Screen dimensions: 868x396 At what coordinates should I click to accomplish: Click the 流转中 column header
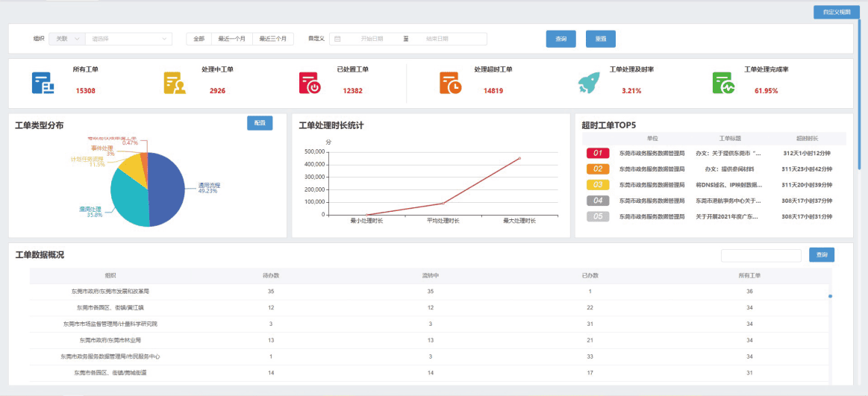click(430, 275)
